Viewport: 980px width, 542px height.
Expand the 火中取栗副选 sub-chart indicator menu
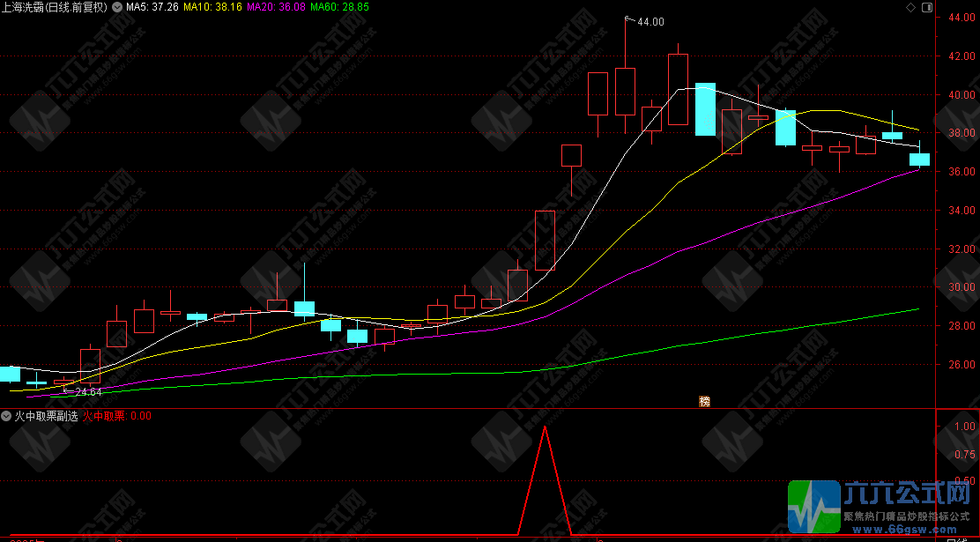tap(7, 415)
